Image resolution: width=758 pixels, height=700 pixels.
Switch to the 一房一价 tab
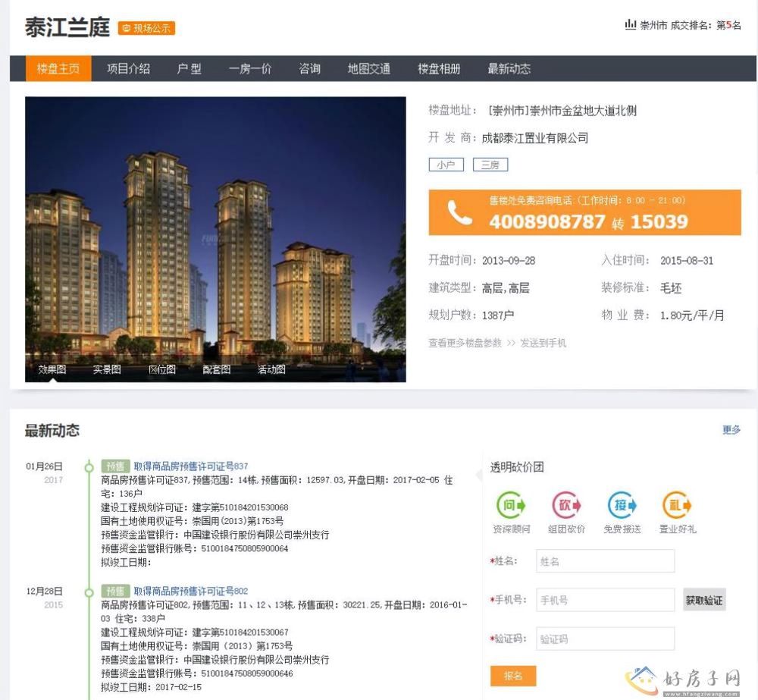[250, 69]
